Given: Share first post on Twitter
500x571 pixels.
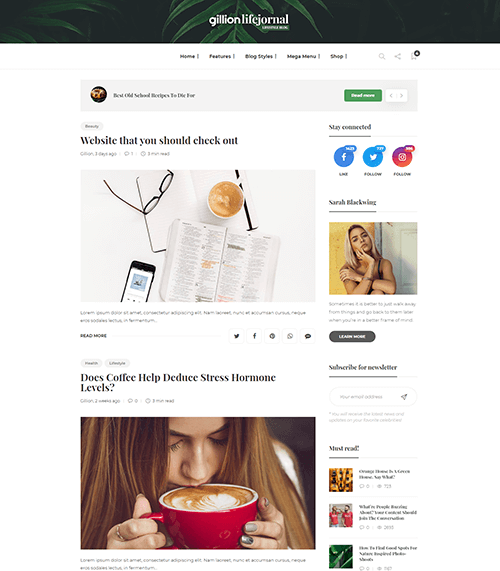Looking at the screenshot, I should (237, 336).
